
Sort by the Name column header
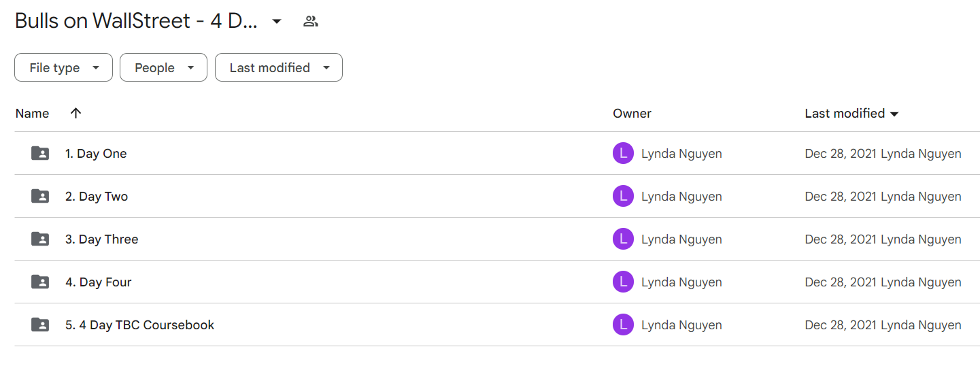click(32, 113)
